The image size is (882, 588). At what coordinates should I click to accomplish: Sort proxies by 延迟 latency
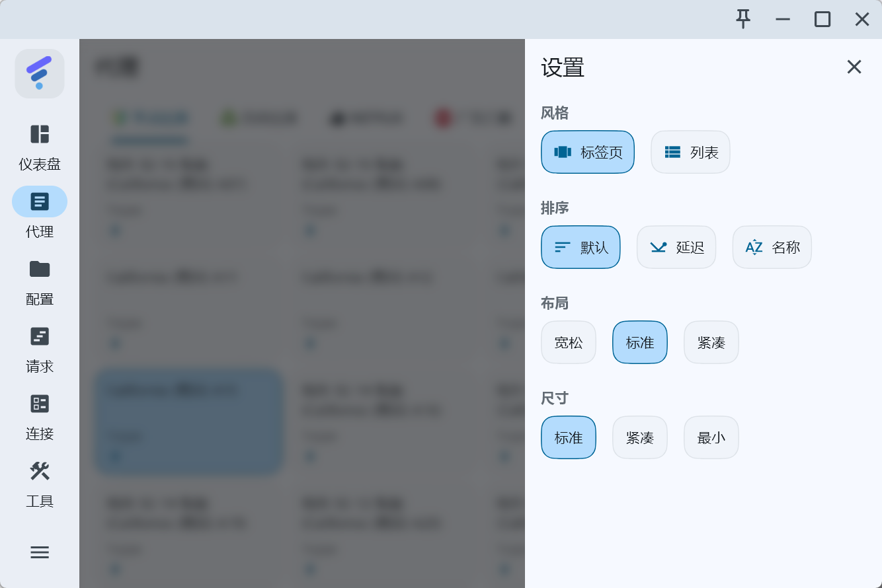(x=676, y=247)
